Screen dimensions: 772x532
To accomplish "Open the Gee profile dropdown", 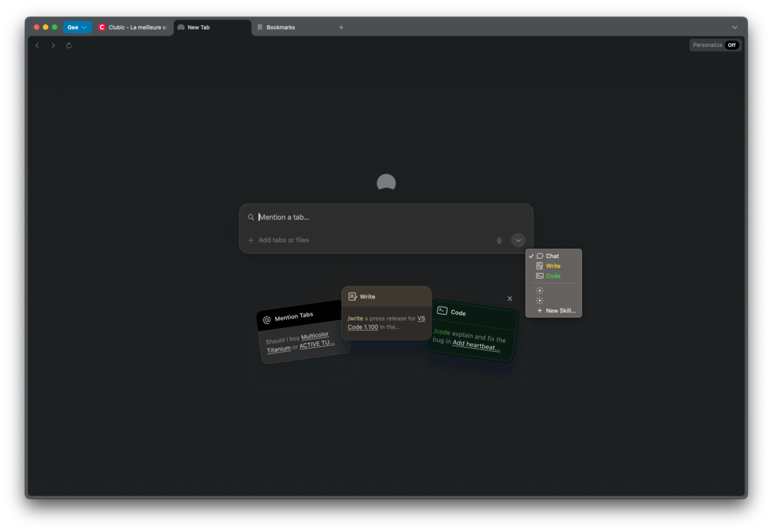I will pos(77,28).
